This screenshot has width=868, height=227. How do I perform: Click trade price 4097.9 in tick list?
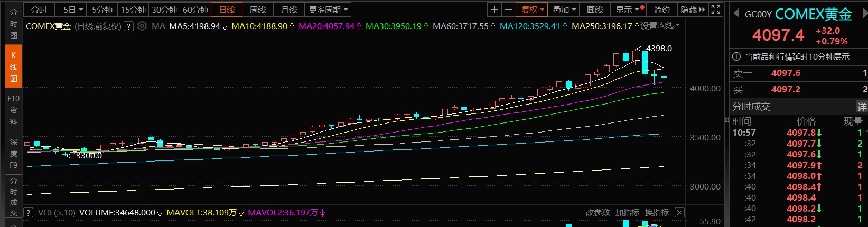[801, 165]
